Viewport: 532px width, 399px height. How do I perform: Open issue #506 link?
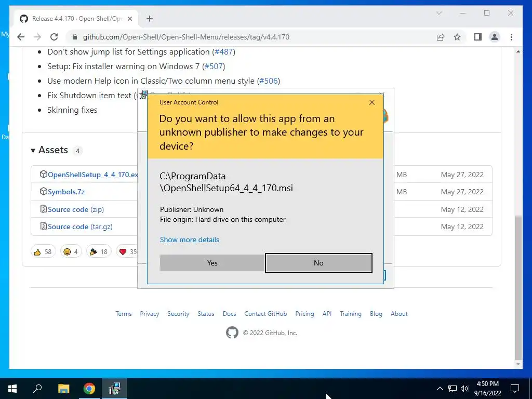point(269,81)
